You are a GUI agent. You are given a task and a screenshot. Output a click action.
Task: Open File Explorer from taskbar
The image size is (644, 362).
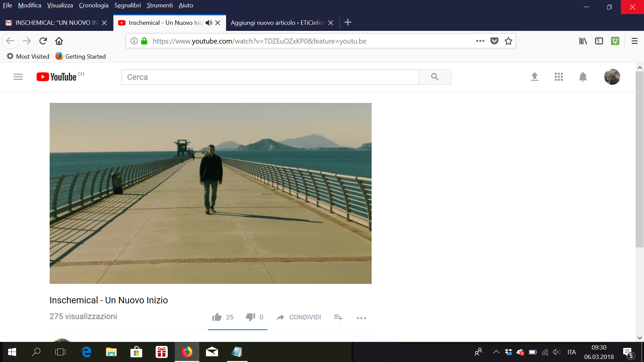[111, 352]
